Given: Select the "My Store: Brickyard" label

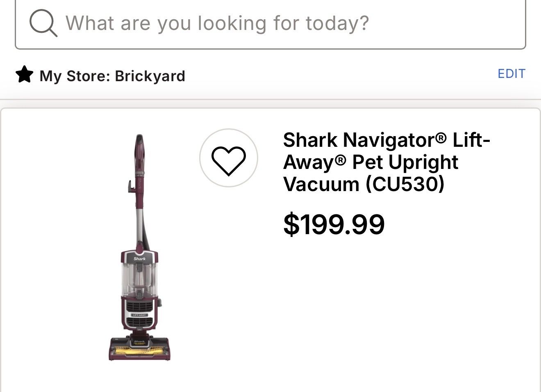Looking at the screenshot, I should coord(112,76).
